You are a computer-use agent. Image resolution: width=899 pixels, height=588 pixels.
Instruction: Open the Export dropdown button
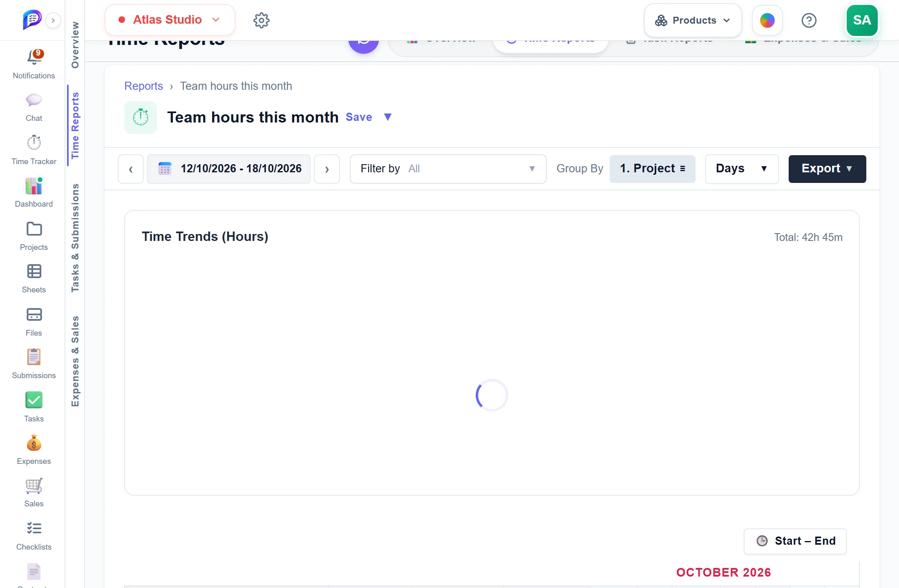click(827, 169)
